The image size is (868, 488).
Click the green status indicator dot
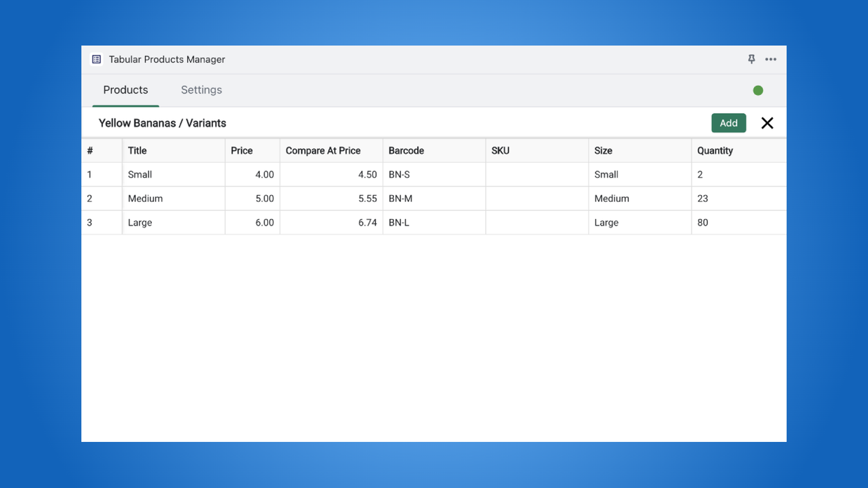coord(758,90)
